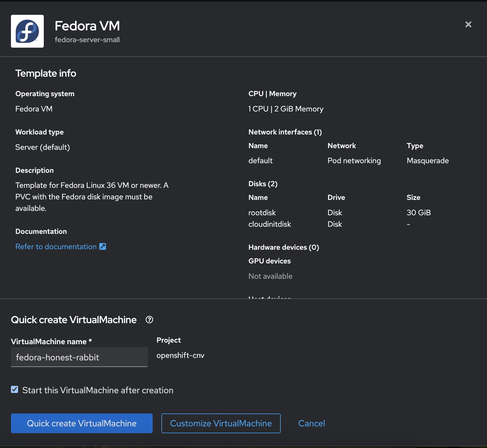Screen dimensions: 487x448
Task: Click the 'default' network interface name
Action: tap(260, 161)
